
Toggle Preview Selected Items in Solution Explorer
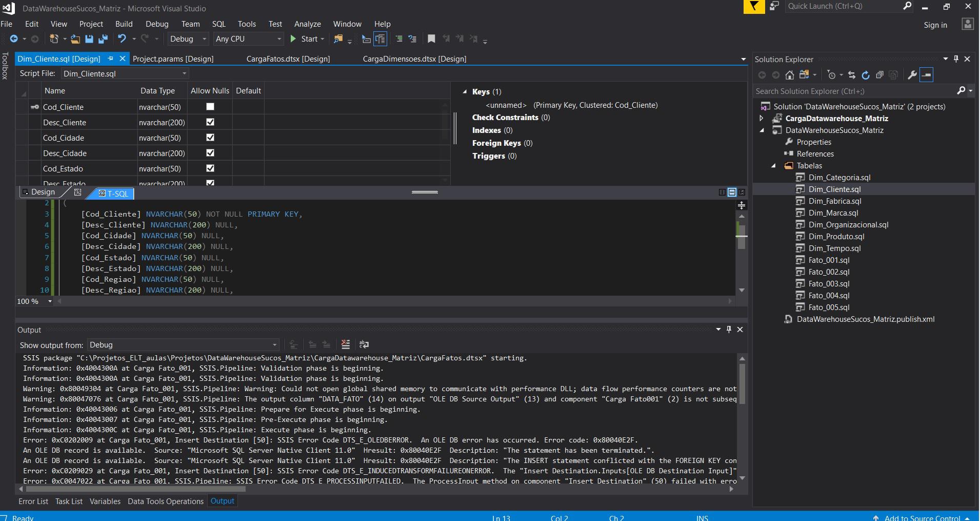[x=927, y=75]
